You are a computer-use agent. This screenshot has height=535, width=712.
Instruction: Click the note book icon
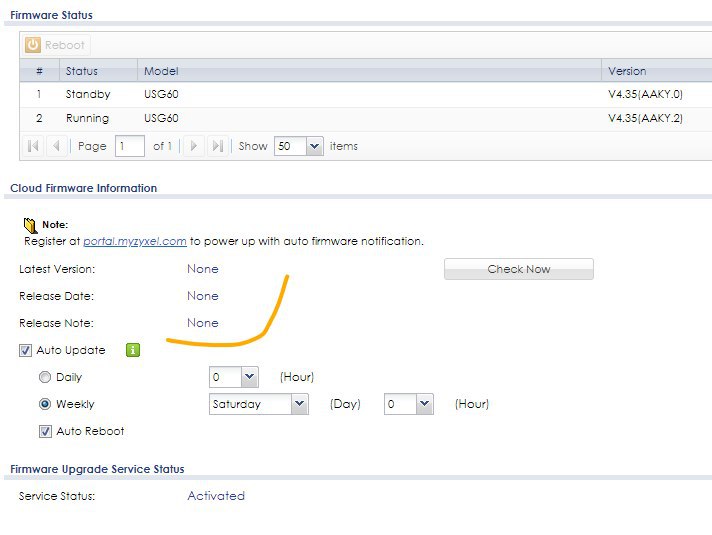(x=30, y=225)
